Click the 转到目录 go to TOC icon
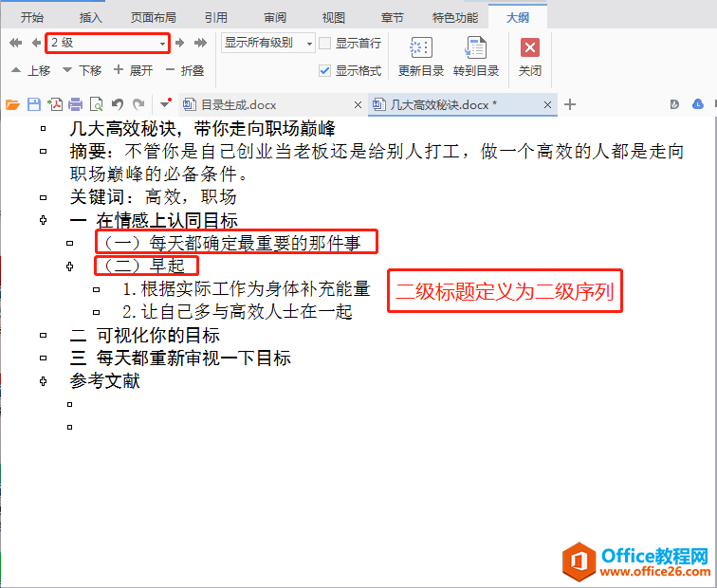The image size is (717, 588). (475, 47)
